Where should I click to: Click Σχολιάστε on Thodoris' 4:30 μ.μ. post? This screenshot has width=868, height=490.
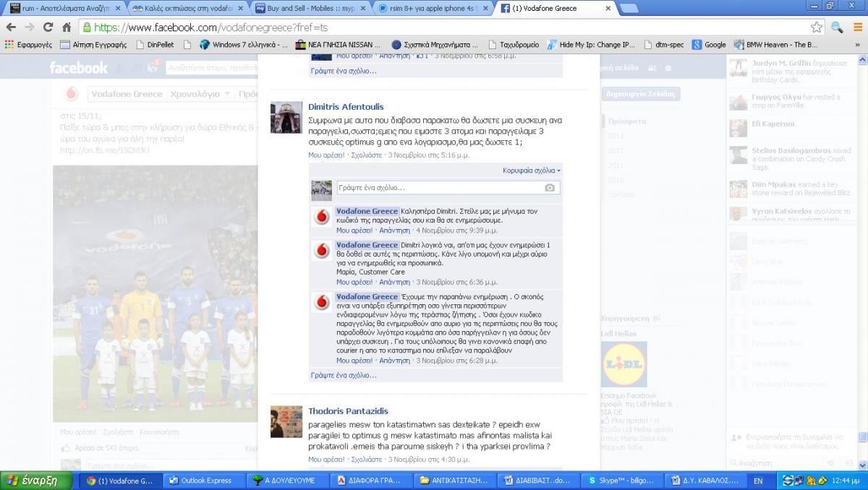[367, 459]
